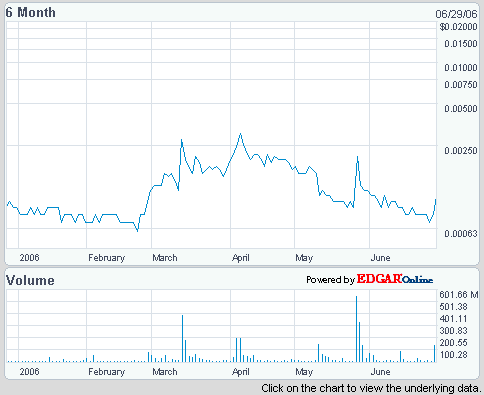Click the '6 Month' chart title
484x395 pixels.
pyautogui.click(x=30, y=13)
